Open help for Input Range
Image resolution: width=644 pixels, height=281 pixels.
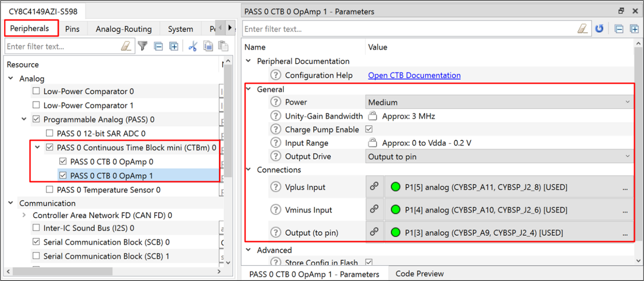pyautogui.click(x=275, y=143)
